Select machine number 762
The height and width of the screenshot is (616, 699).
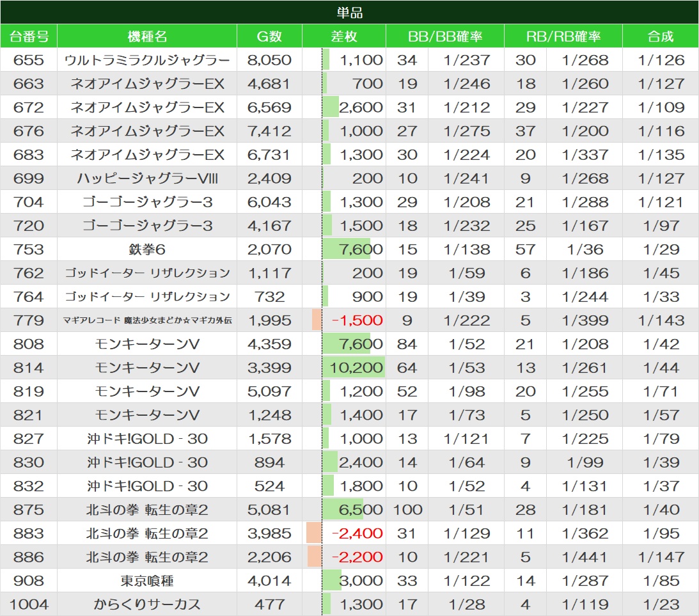coord(29,272)
